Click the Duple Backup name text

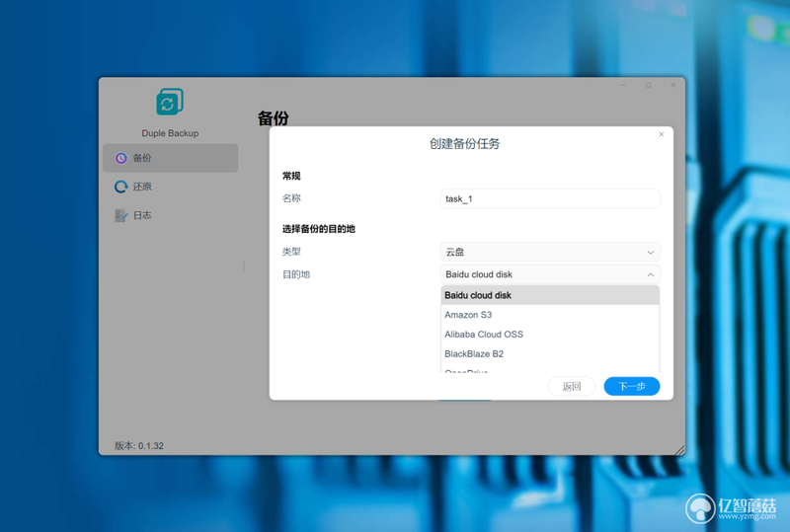tap(170, 133)
